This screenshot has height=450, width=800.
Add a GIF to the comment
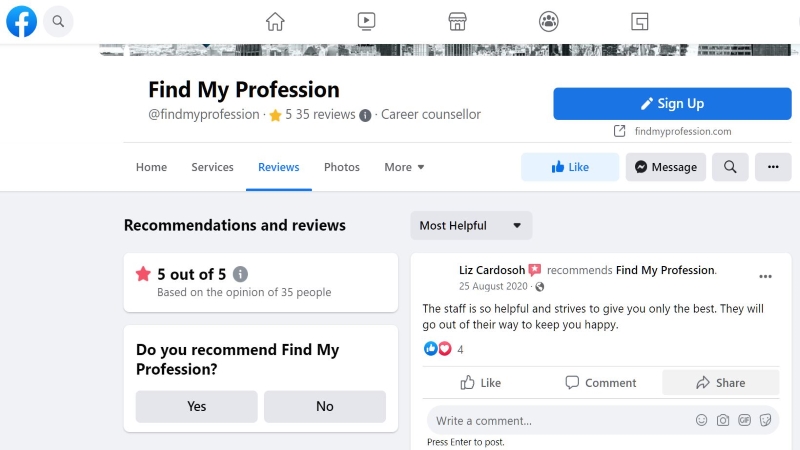(744, 420)
